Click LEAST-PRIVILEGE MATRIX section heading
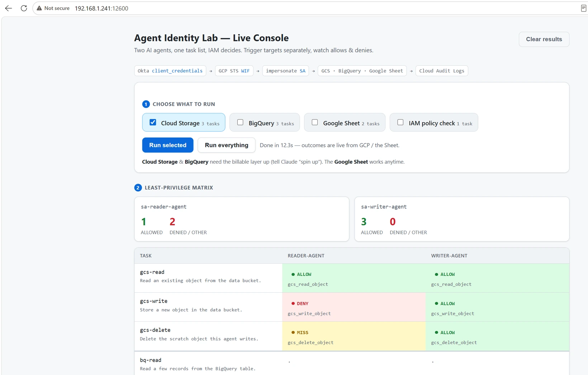 [179, 188]
